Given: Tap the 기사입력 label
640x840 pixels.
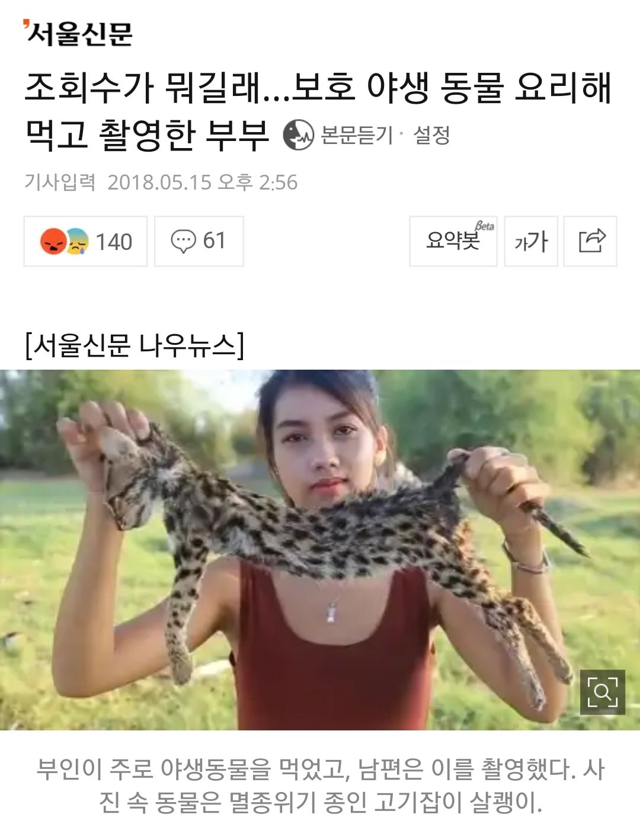Looking at the screenshot, I should click(x=60, y=182).
